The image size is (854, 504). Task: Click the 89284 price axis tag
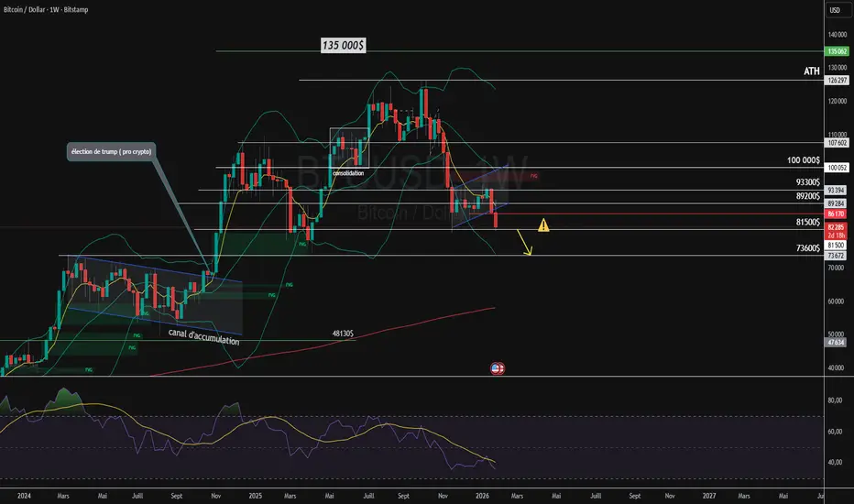coord(836,203)
